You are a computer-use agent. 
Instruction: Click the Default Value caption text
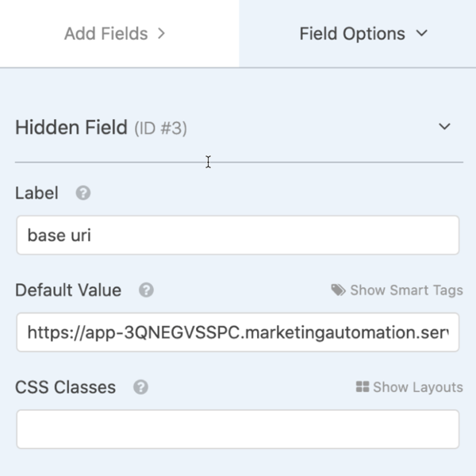point(68,290)
